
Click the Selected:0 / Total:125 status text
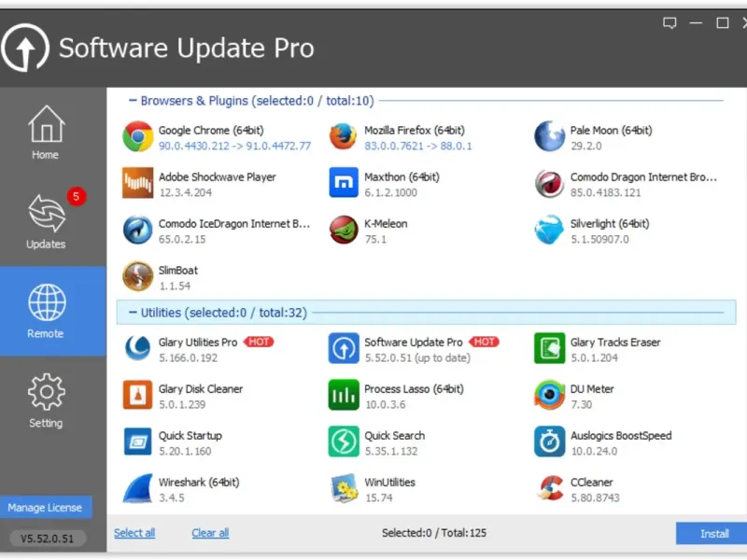[x=434, y=533]
